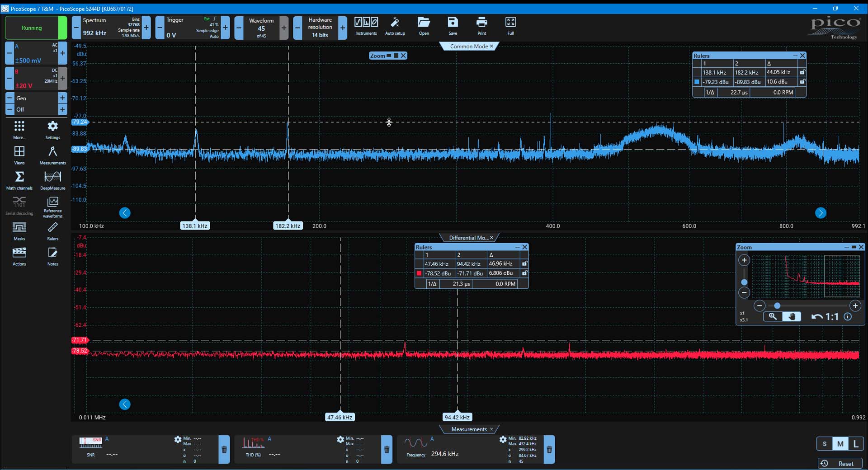Open the Rulers tool in sidebar
This screenshot has height=470, width=868.
(x=52, y=231)
